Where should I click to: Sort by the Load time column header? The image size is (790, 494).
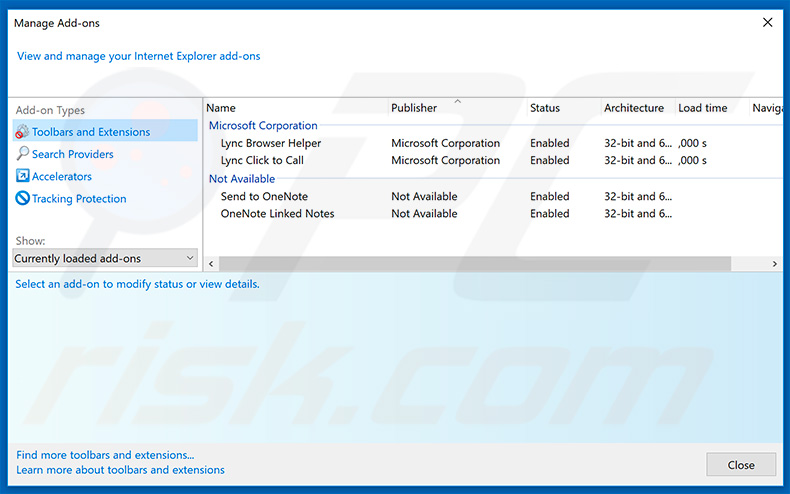[702, 108]
